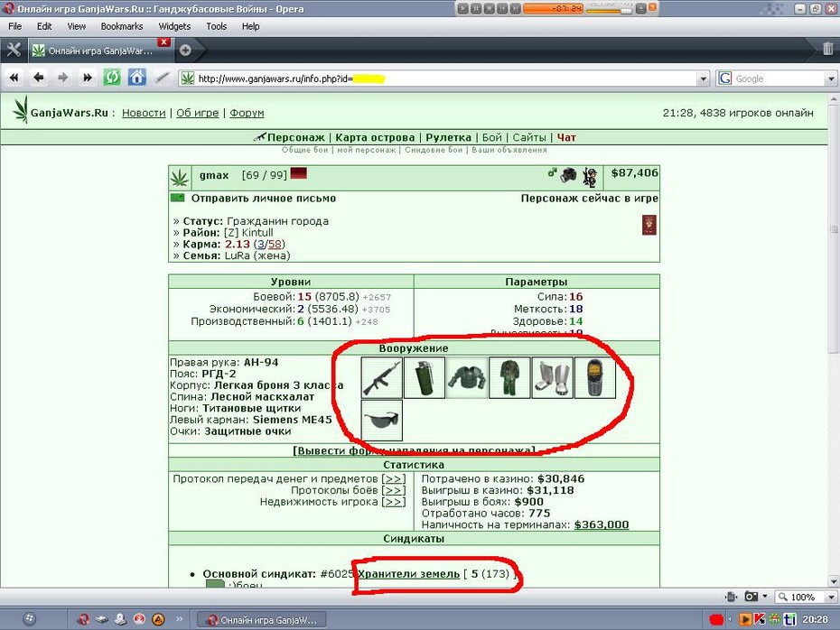Pause the media player widget
840x630 pixels.
[x=476, y=8]
